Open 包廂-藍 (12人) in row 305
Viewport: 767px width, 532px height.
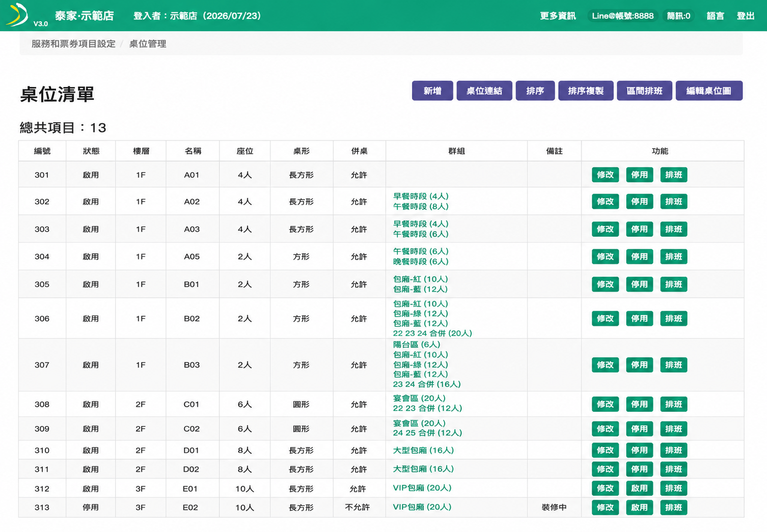coord(421,289)
